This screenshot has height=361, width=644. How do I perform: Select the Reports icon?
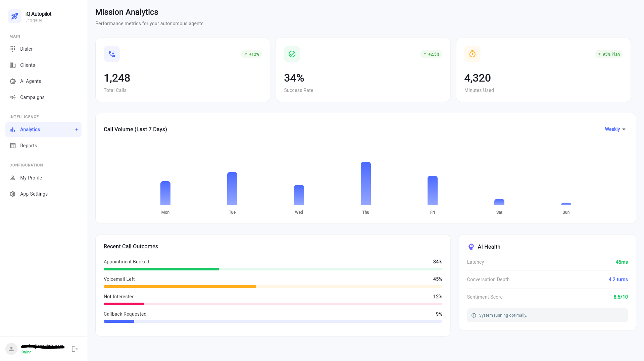(x=12, y=145)
